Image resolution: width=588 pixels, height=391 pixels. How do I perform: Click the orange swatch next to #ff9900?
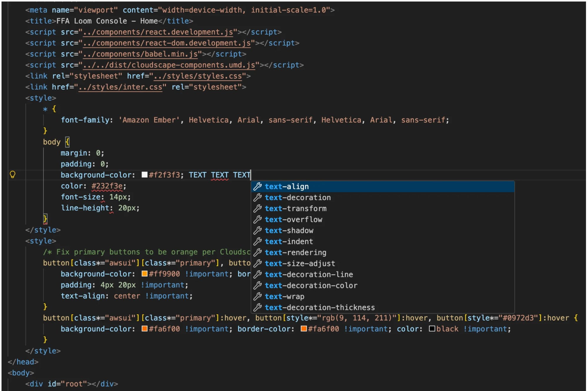coord(144,274)
